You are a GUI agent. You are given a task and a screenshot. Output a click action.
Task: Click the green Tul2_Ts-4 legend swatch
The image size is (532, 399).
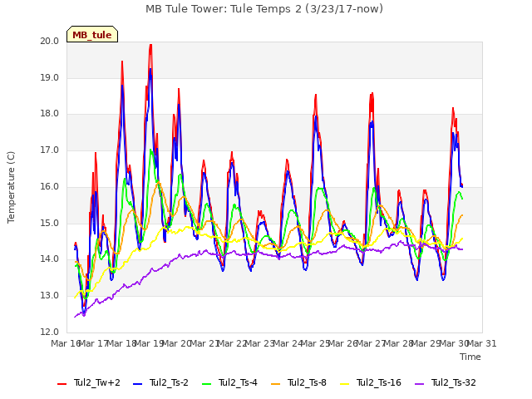click(206, 384)
